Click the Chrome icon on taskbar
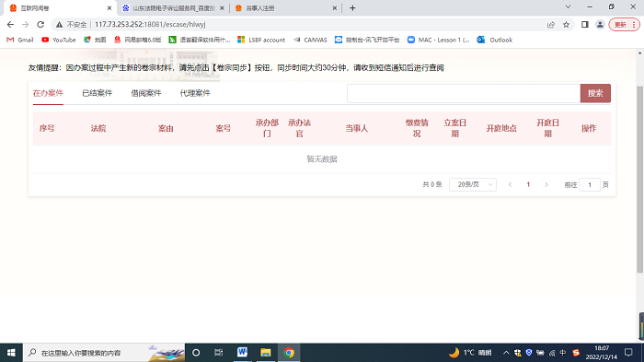Image resolution: width=644 pixels, height=362 pixels. (x=289, y=353)
